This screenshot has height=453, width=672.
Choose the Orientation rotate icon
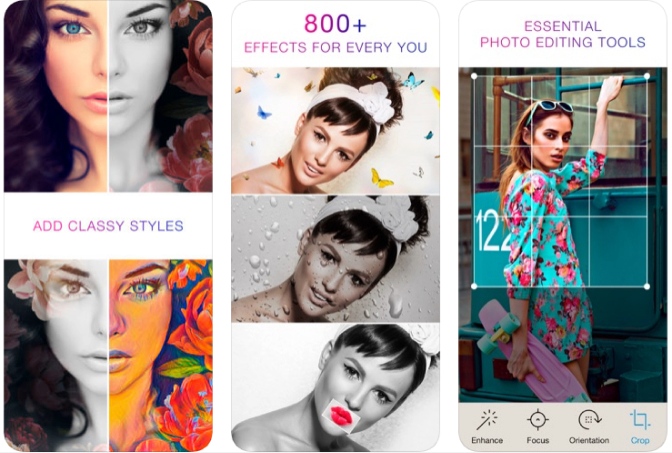tap(589, 420)
